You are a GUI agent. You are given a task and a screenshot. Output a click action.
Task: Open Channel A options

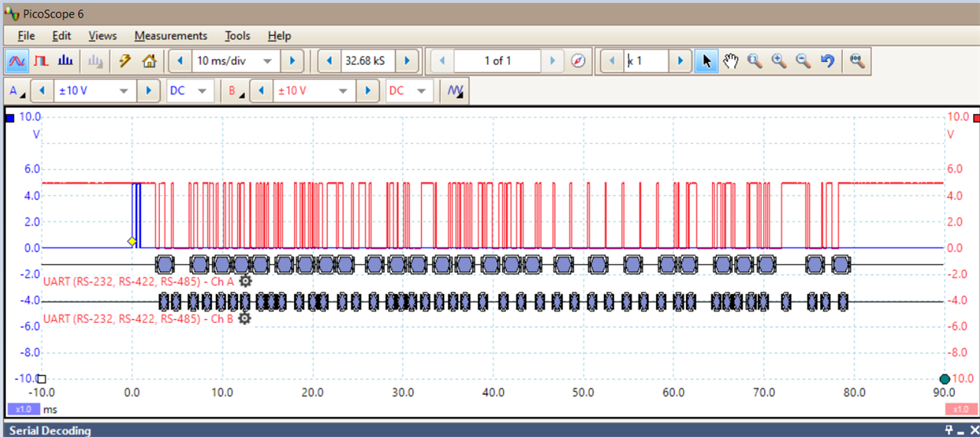[15, 90]
